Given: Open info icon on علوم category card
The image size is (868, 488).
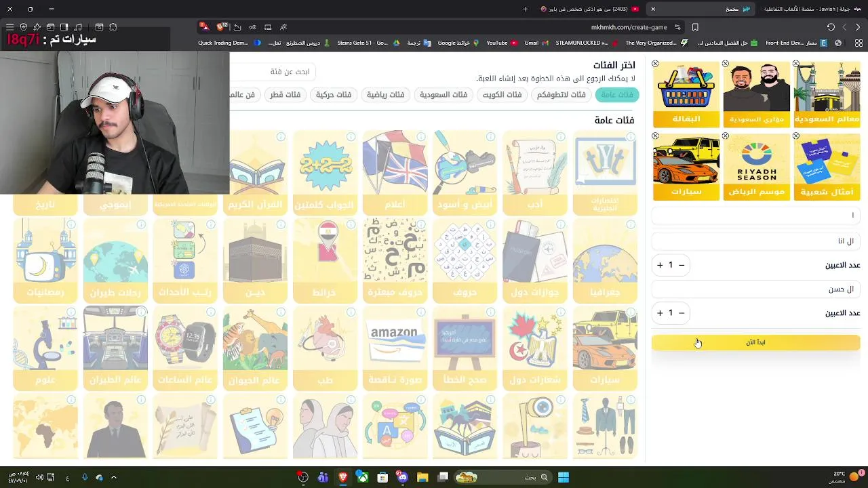Looking at the screenshot, I should pyautogui.click(x=71, y=312).
